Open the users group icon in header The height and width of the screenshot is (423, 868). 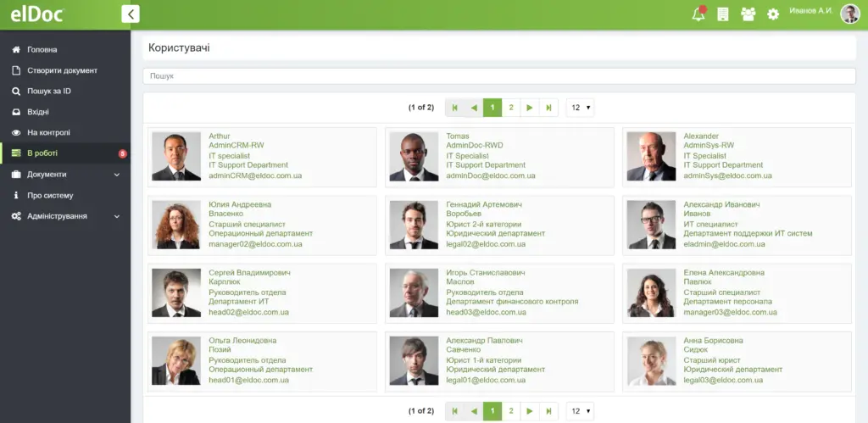pos(748,14)
